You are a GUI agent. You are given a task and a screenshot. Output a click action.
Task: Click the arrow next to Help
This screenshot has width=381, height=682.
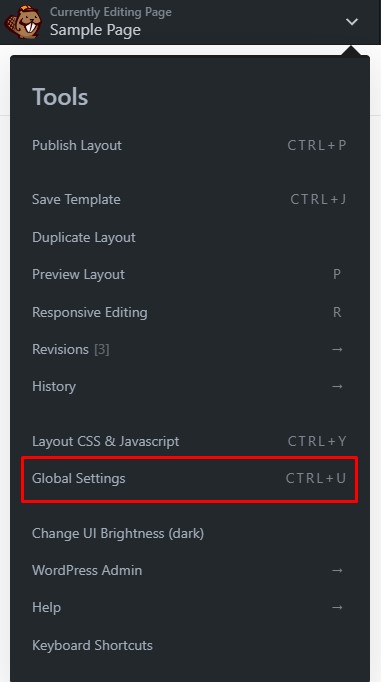click(x=337, y=607)
